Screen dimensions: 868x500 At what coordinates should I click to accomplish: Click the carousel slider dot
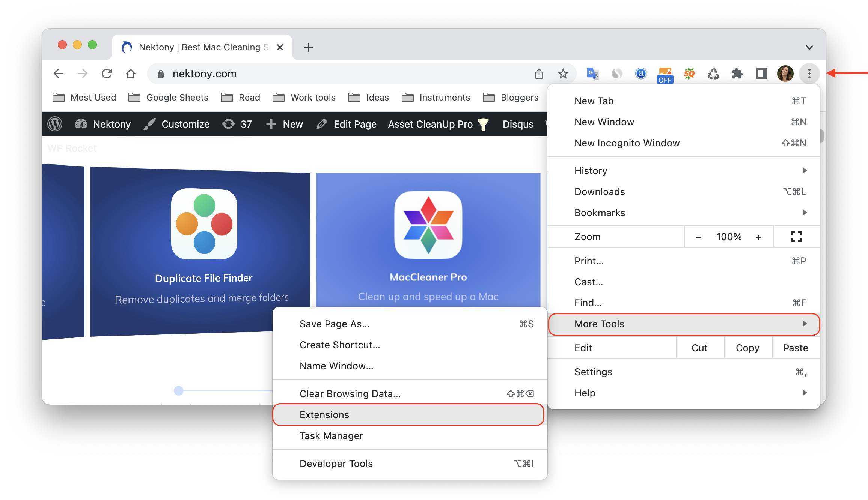[x=179, y=391]
